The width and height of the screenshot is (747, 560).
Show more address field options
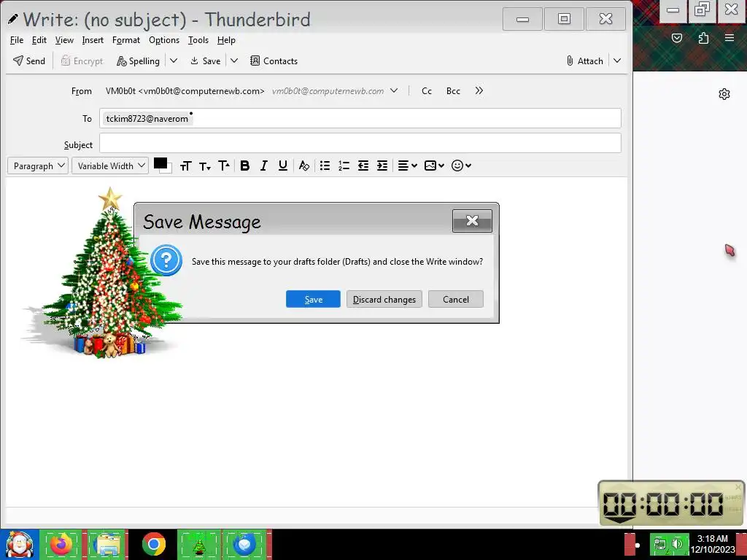click(479, 90)
